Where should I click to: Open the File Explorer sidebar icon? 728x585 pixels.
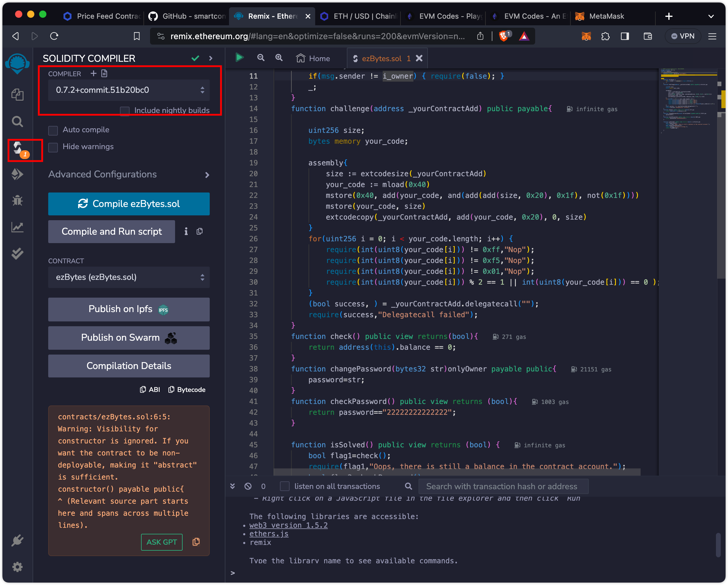(17, 95)
